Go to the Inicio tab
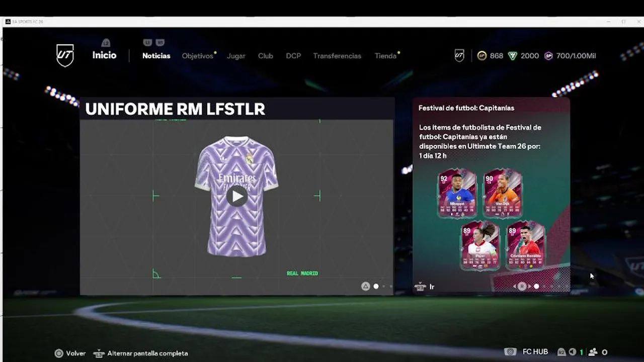 tap(104, 55)
